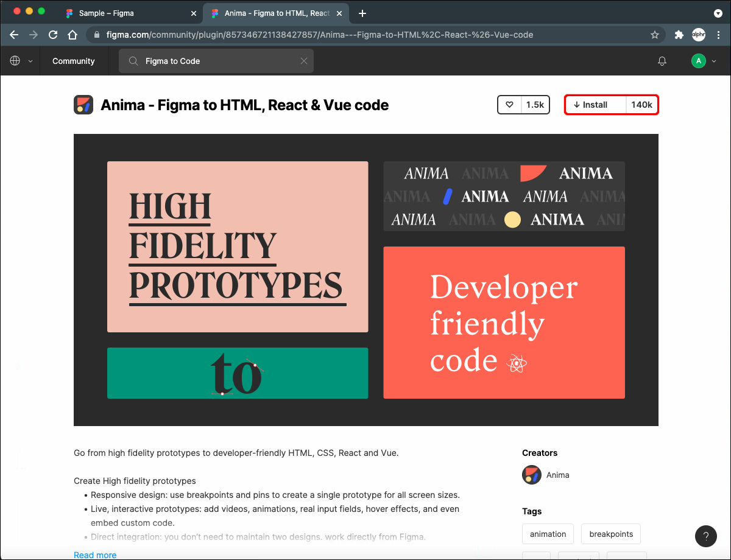Viewport: 731px width, 560px height.
Task: Click the plugin cover image
Action: point(366,280)
